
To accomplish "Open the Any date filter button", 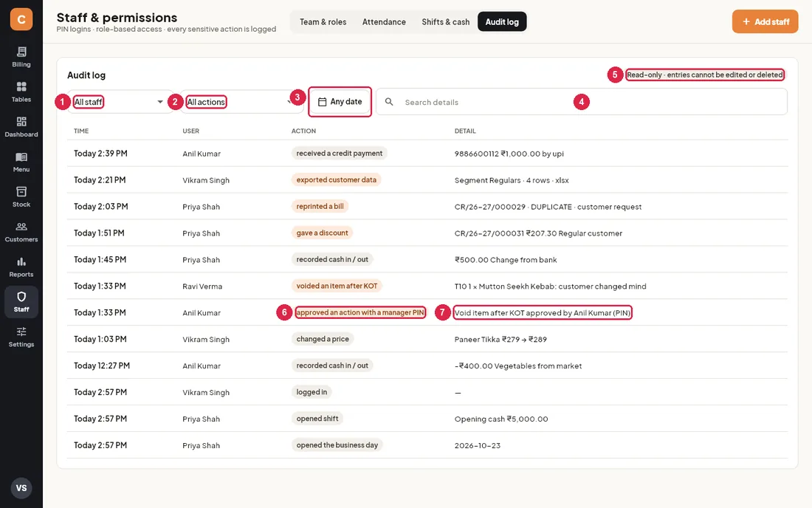I will pyautogui.click(x=340, y=102).
